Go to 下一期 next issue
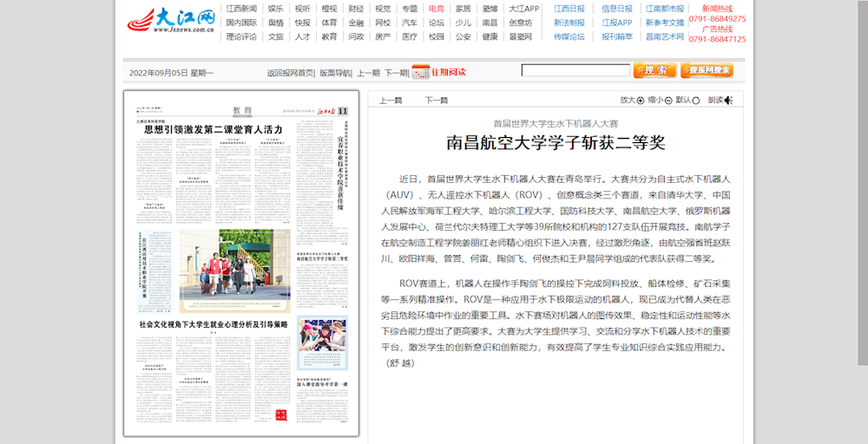 point(396,73)
